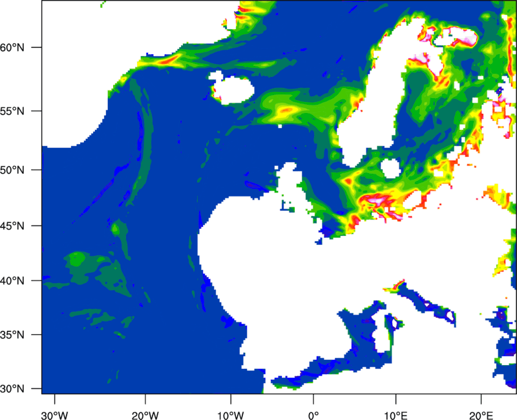Click the 40°N latitude label
Viewport: 517px width, 420px height.
(x=12, y=280)
